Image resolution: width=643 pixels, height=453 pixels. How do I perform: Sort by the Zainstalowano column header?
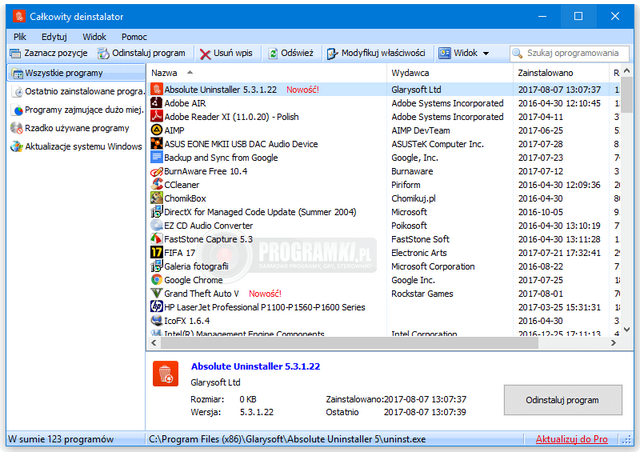pyautogui.click(x=545, y=73)
